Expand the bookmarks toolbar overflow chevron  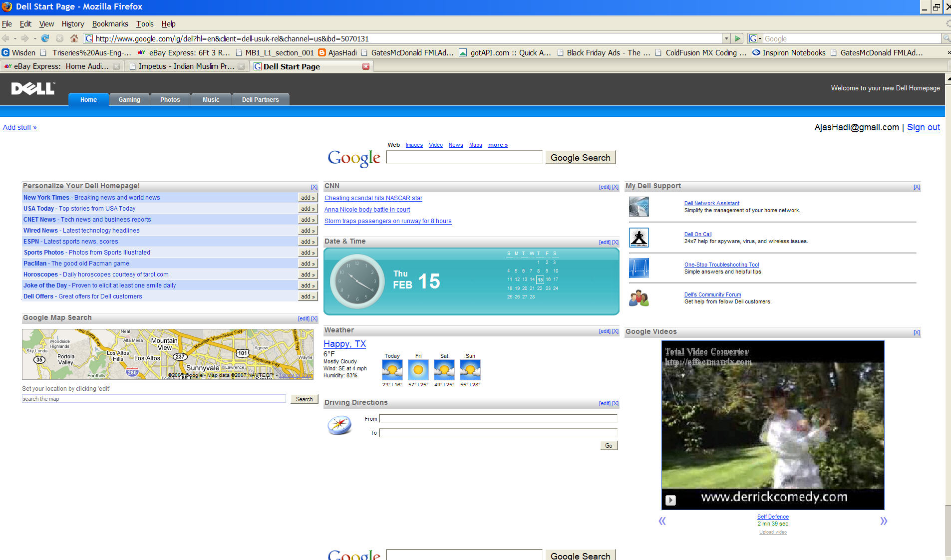[x=948, y=52]
